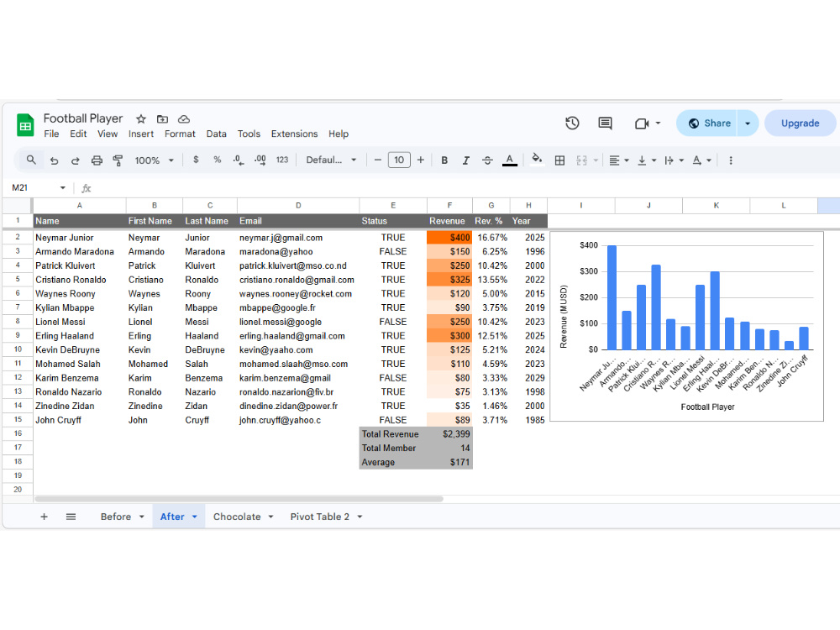Open the Default font dropdown
Image resolution: width=840 pixels, height=630 pixels.
click(x=331, y=160)
